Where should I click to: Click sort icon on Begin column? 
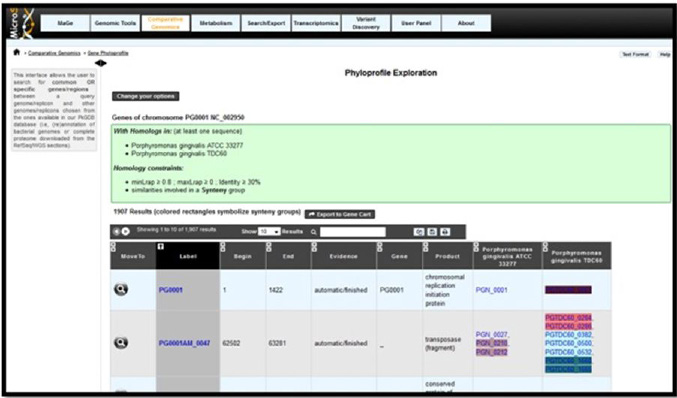223,246
